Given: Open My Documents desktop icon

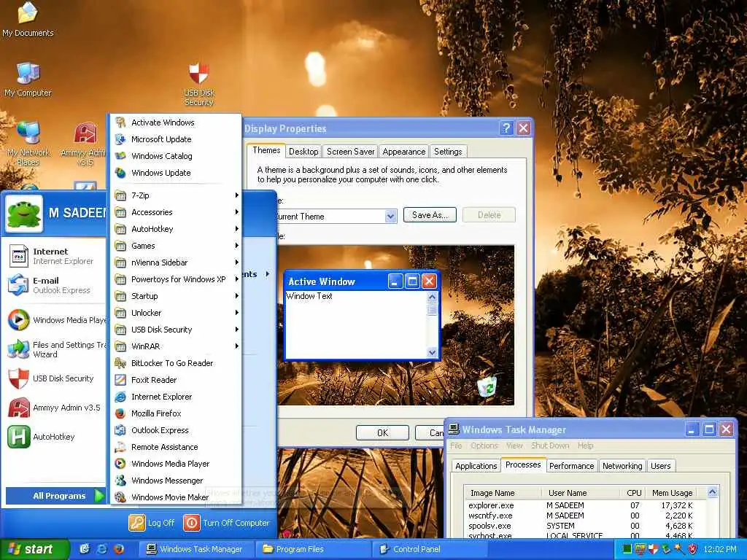Looking at the screenshot, I should 28,19.
